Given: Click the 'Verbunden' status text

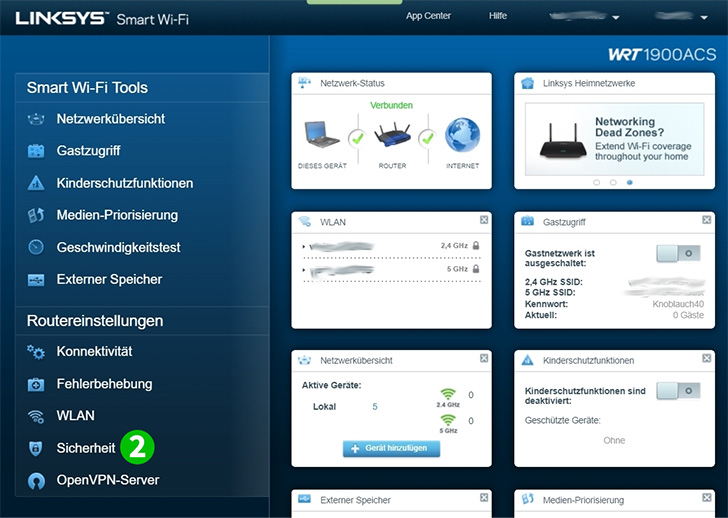Looking at the screenshot, I should (391, 105).
